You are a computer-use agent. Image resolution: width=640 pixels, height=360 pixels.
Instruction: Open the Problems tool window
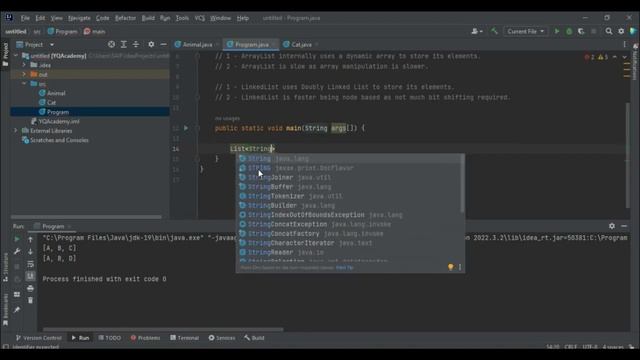tap(145, 338)
